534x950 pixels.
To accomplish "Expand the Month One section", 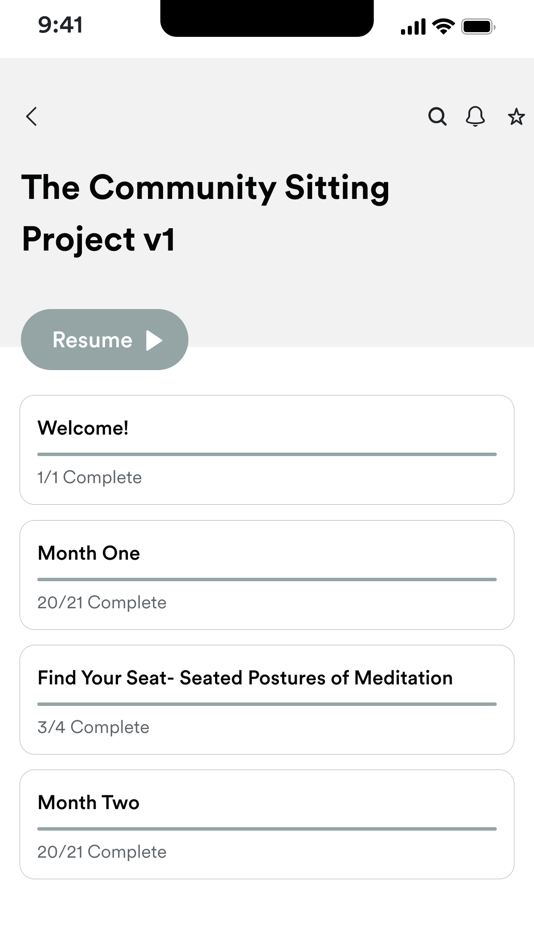I will [x=267, y=574].
